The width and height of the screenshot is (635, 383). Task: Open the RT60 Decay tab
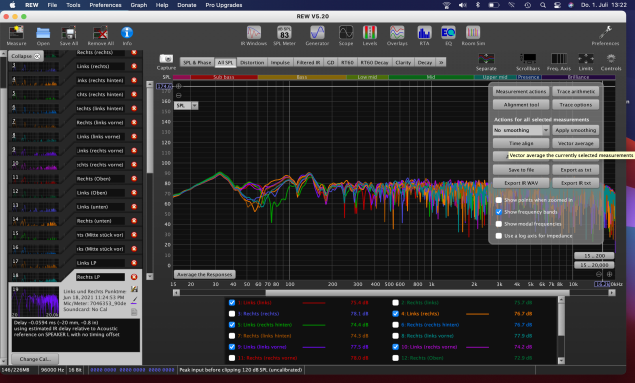point(374,62)
